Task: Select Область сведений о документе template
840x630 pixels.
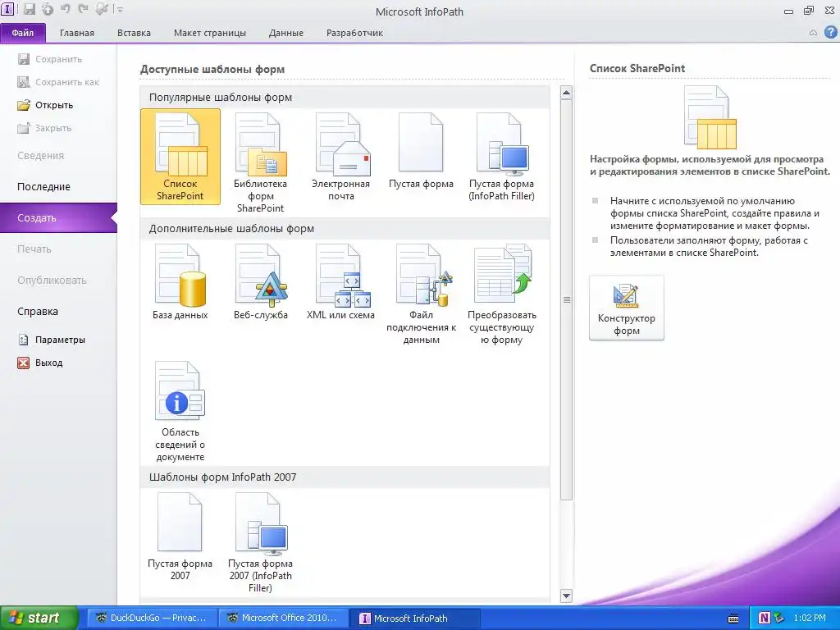Action: 180,411
